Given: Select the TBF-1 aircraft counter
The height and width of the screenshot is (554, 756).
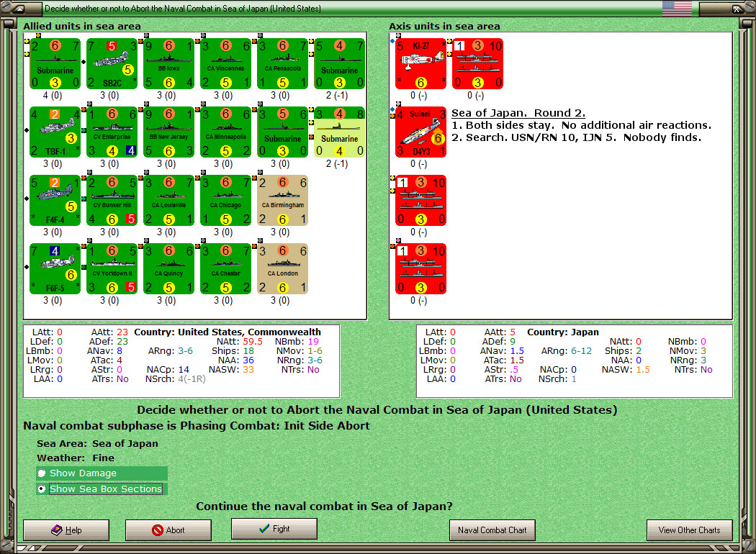Looking at the screenshot, I should pos(55,132).
